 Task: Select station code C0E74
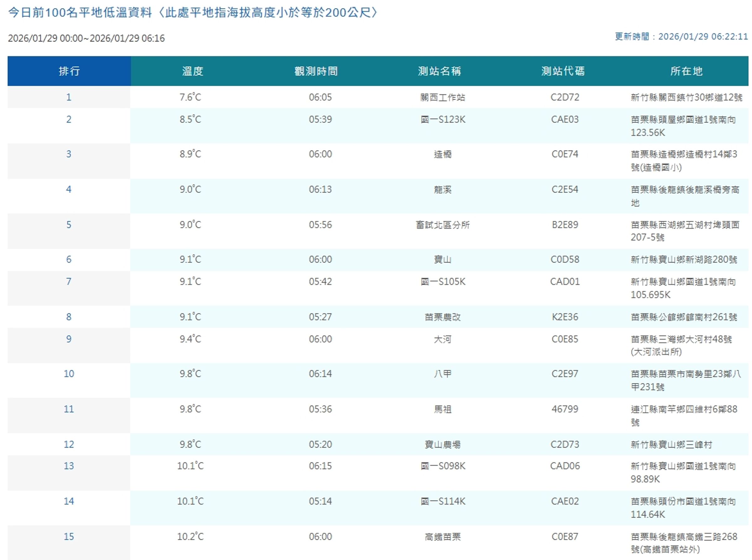pyautogui.click(x=565, y=154)
